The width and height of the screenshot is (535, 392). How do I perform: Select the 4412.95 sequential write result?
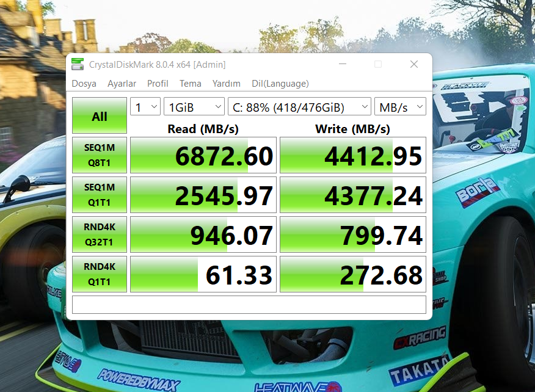point(353,155)
